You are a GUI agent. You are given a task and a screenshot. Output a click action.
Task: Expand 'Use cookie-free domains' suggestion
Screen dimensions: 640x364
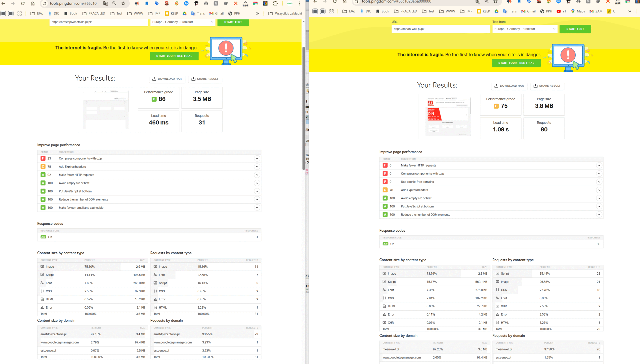(x=599, y=182)
